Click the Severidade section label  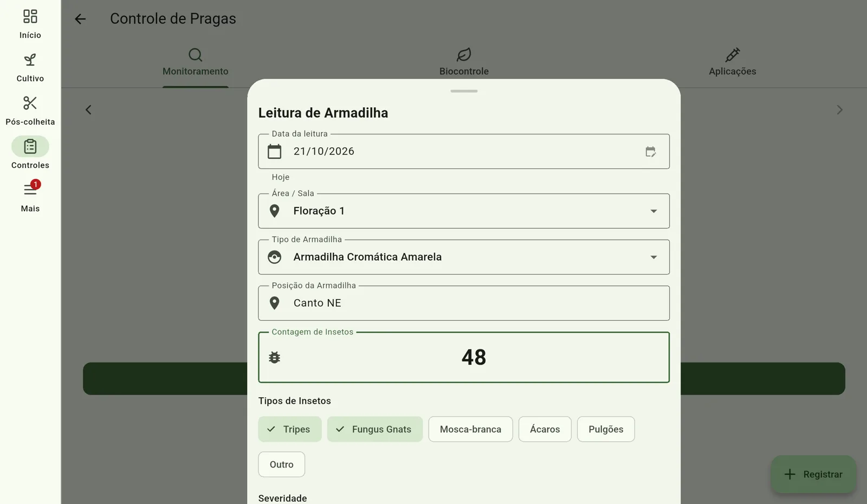[x=282, y=498]
